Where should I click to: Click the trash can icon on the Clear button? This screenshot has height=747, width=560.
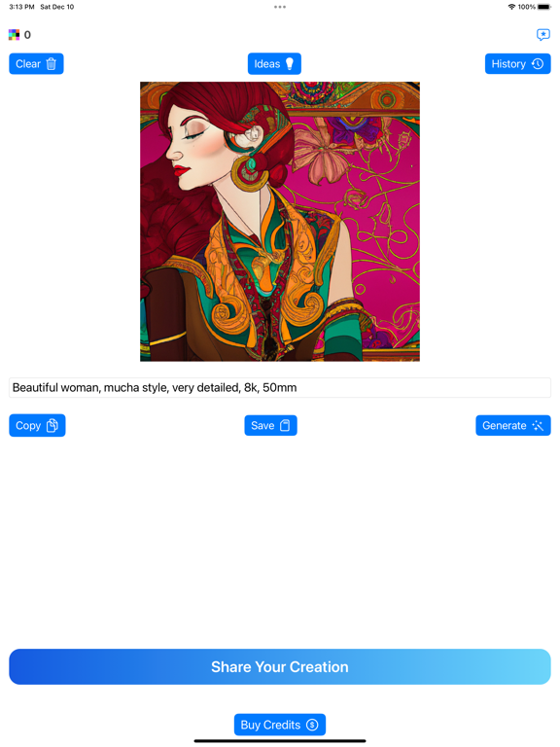pyautogui.click(x=51, y=64)
